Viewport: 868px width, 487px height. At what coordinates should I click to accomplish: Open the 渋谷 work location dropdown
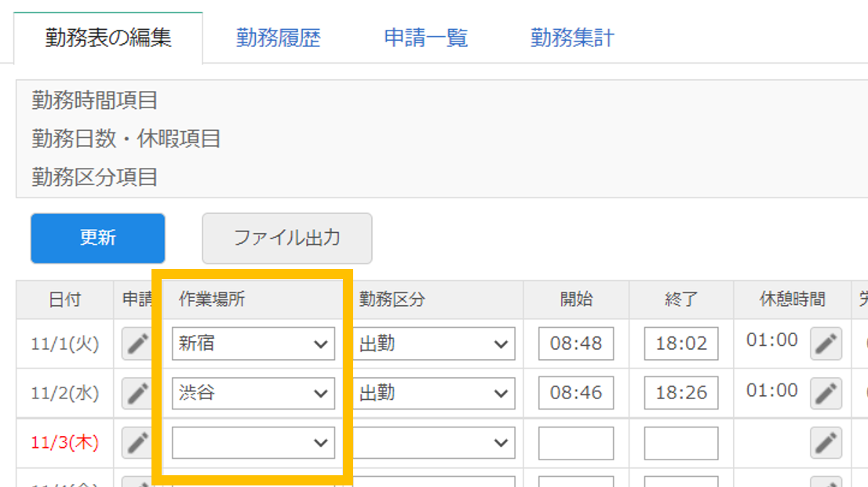[x=253, y=393]
